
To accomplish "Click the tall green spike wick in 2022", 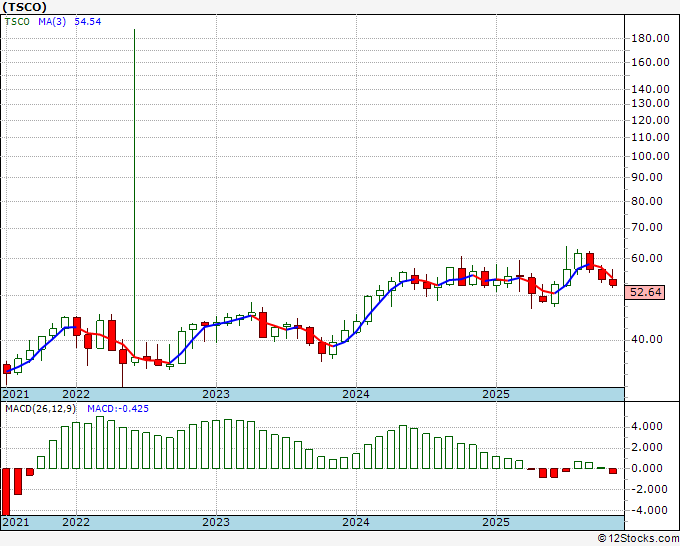I will pos(134,150).
